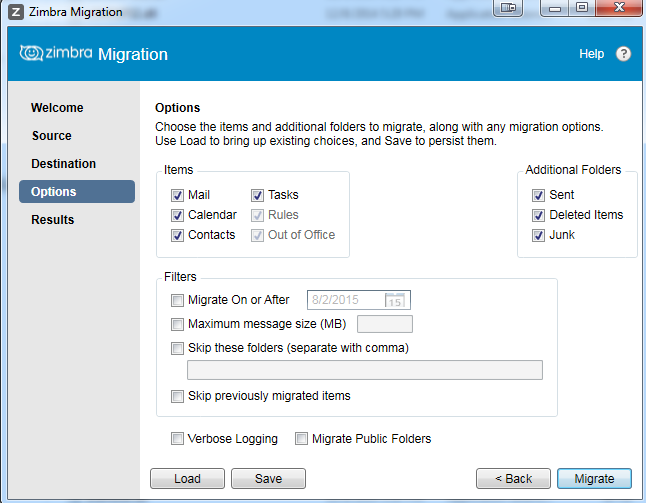The width and height of the screenshot is (646, 503).
Task: Click the Zimbra logo in header
Action: pos(56,54)
